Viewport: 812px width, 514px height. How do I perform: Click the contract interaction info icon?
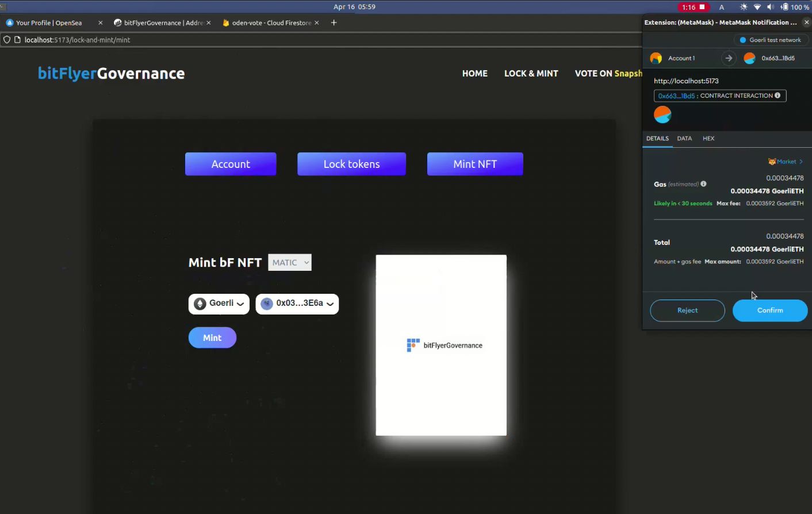(777, 95)
